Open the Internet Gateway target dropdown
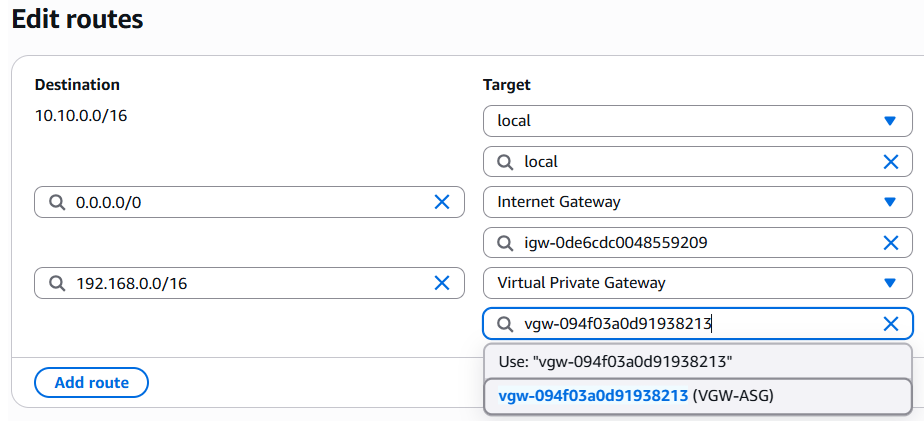924x421 pixels. 698,202
